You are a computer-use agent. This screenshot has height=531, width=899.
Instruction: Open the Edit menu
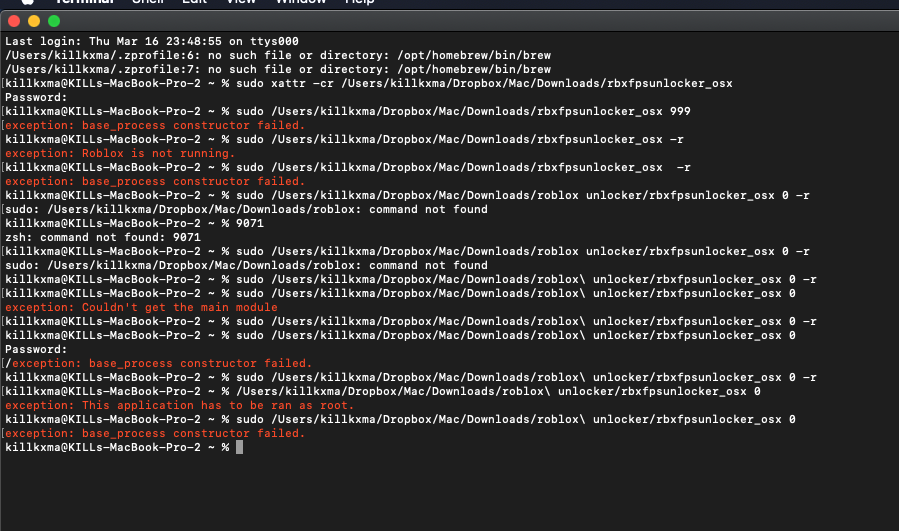194,2
